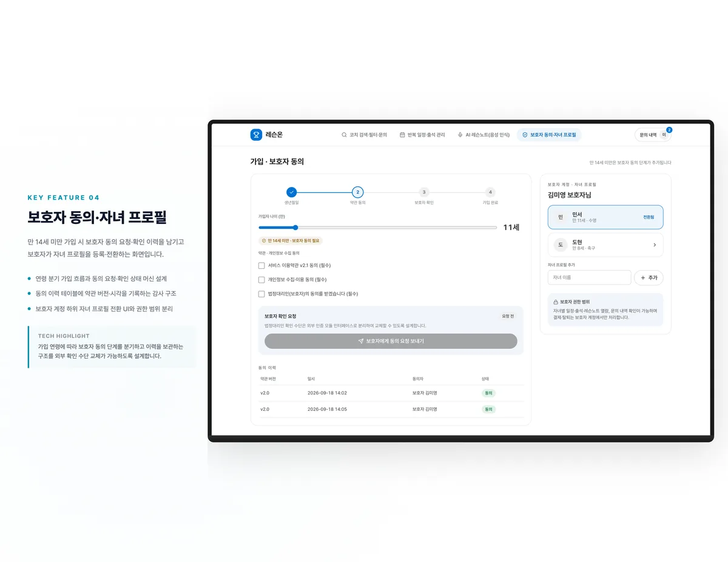The width and height of the screenshot is (728, 562).
Task: Select the 민서 child profile card
Action: [x=605, y=217]
